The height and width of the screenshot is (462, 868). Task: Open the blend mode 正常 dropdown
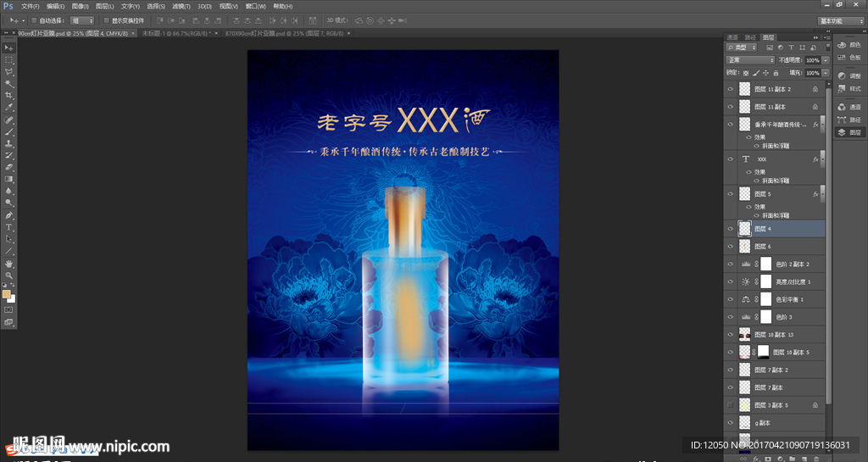point(750,60)
